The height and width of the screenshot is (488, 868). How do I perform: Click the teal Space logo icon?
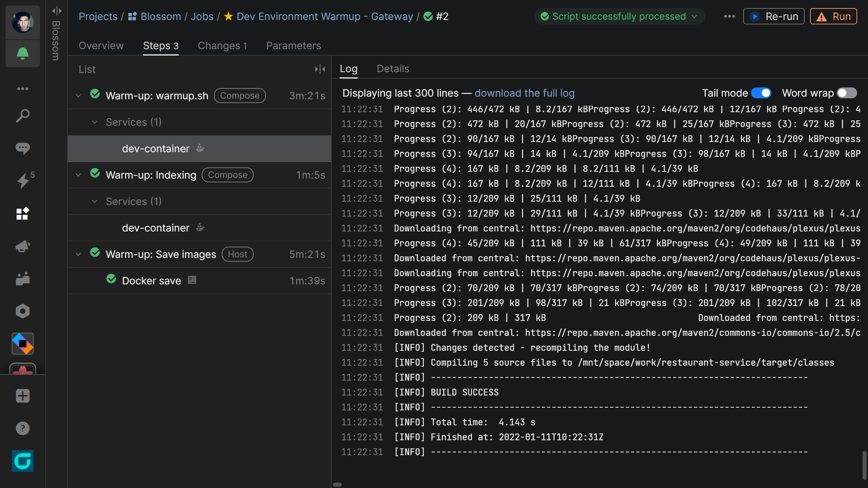(23, 461)
